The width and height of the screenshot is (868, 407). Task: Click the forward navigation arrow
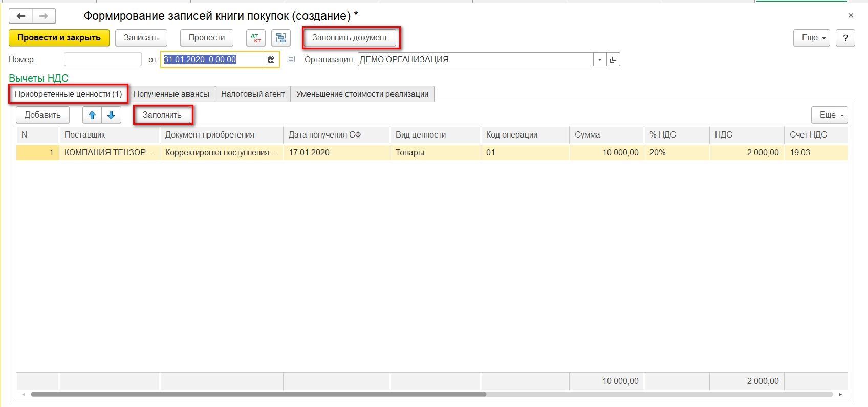tap(44, 16)
